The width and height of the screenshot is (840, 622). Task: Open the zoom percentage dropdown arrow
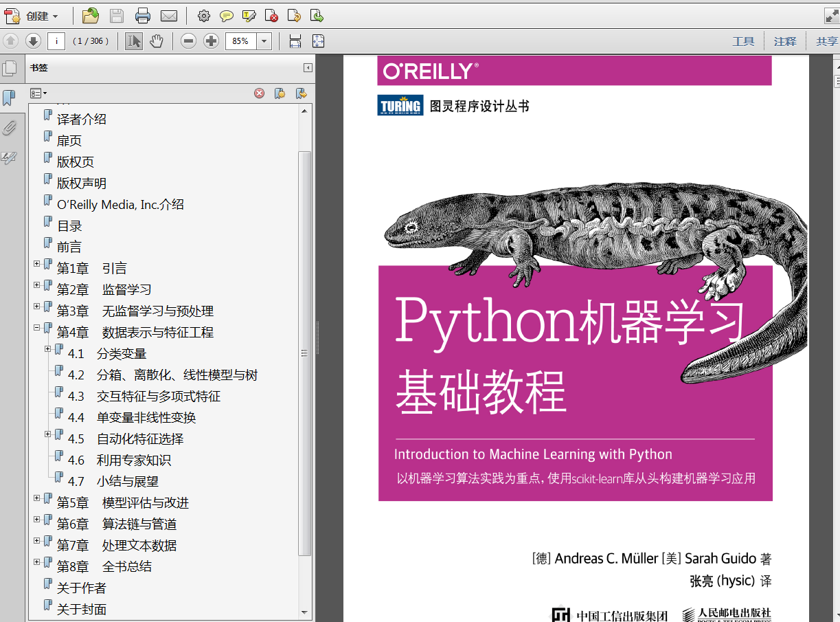point(264,41)
